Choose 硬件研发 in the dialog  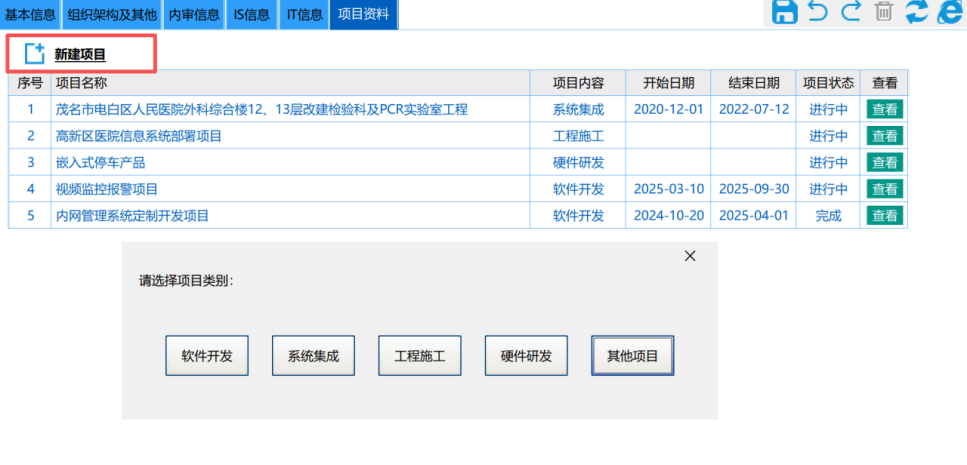526,356
